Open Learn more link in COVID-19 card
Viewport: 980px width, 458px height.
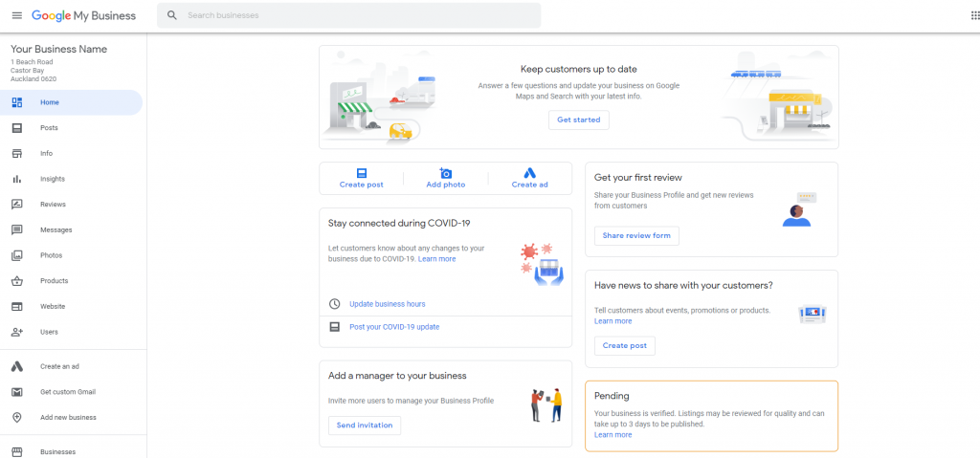[436, 259]
